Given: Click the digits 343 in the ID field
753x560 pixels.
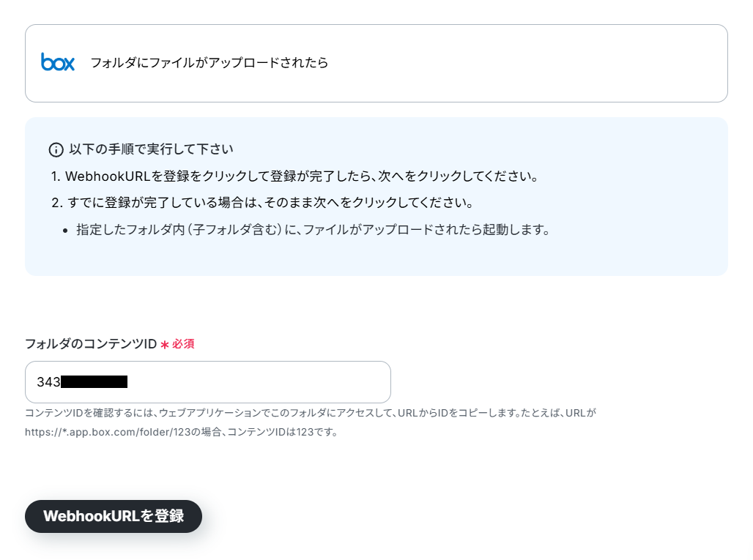Looking at the screenshot, I should click(48, 382).
